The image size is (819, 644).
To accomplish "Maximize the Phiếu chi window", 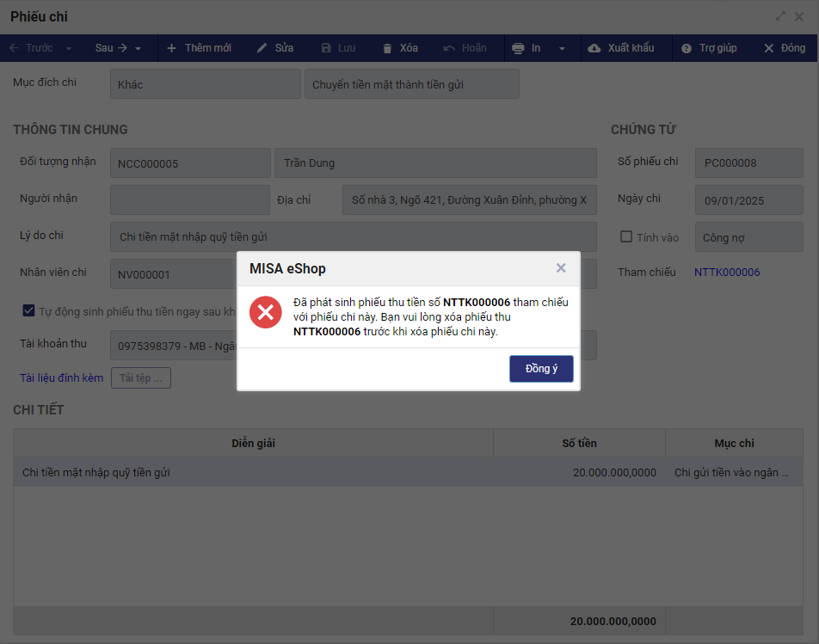I will (780, 16).
